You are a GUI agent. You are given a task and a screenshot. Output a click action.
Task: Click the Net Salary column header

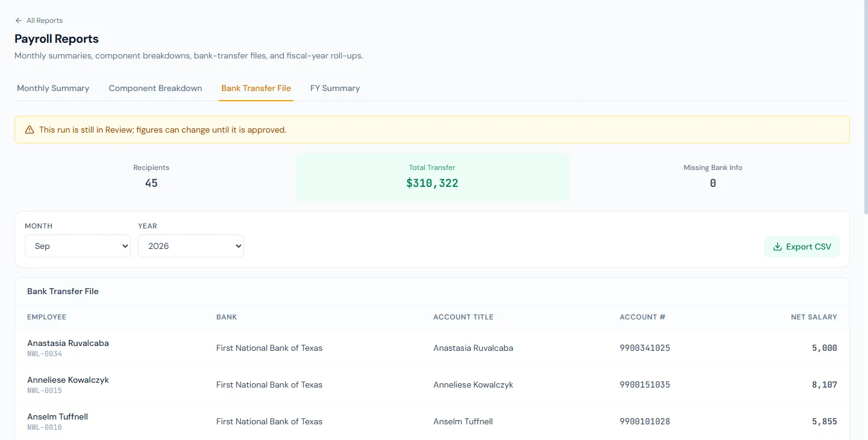[814, 317]
